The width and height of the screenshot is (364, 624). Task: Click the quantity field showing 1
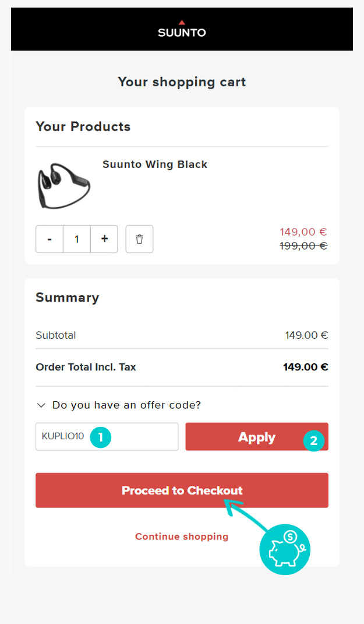[76, 239]
